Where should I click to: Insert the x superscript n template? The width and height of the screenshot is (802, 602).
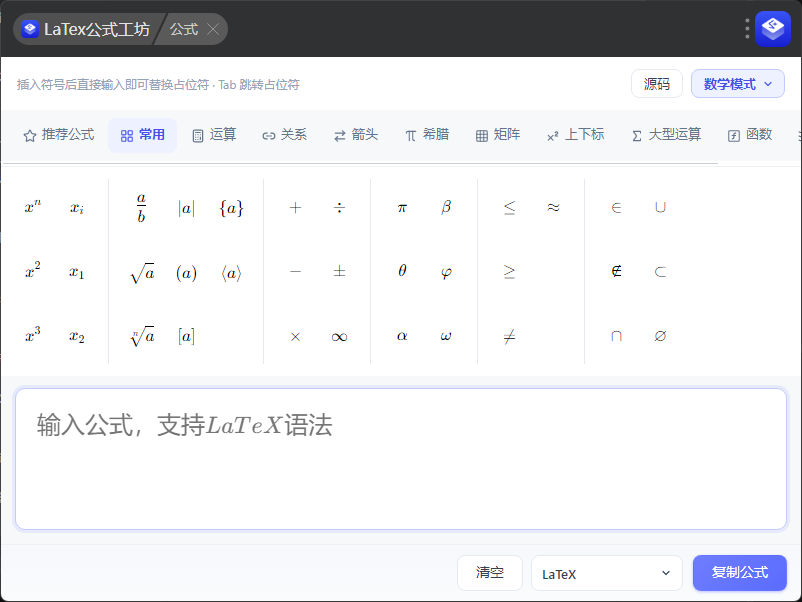point(33,207)
